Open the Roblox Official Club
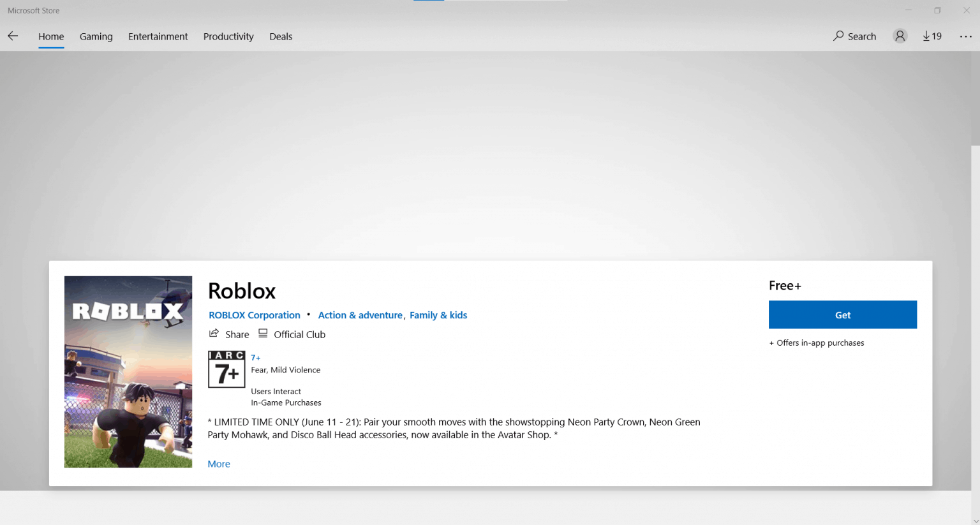Viewport: 980px width, 525px height. tap(292, 334)
